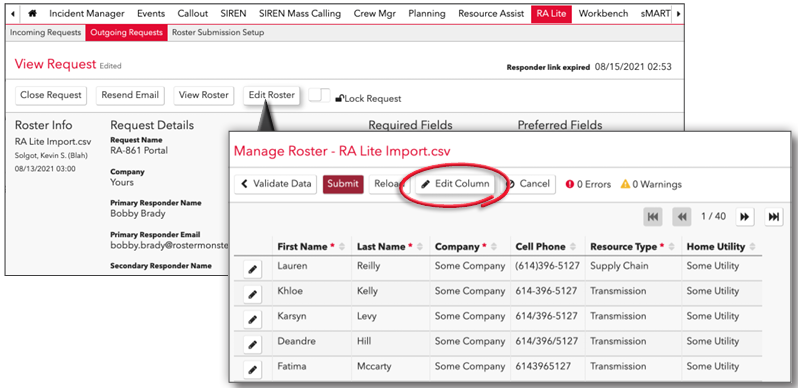Viewport: 798px width, 388px height.
Task: Open the Incident Manager tab
Action: 87,14
